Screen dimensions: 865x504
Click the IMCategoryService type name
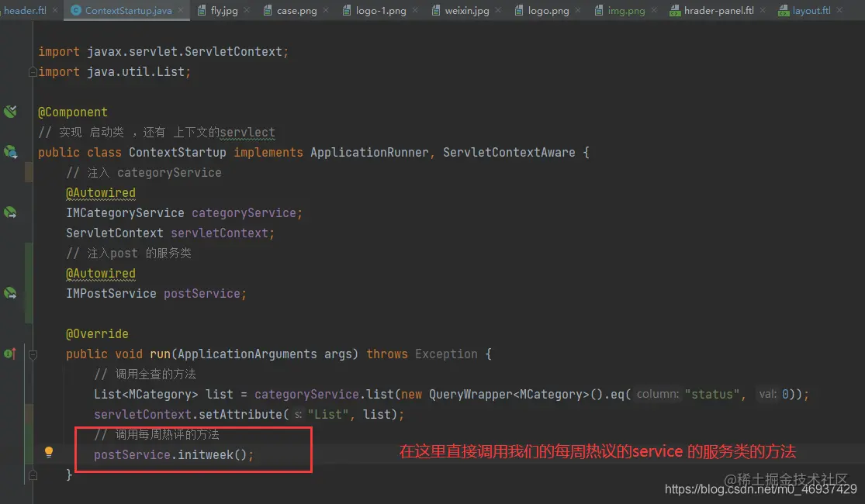click(125, 213)
